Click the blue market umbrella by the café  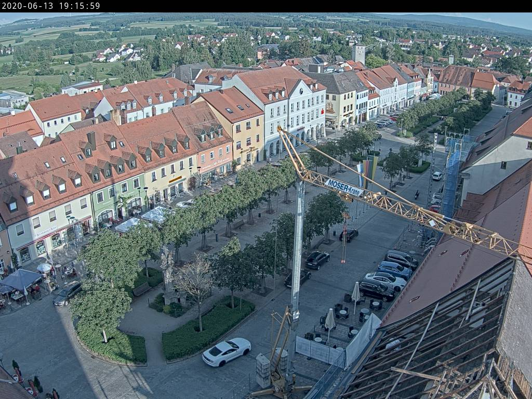pyautogui.click(x=21, y=279)
